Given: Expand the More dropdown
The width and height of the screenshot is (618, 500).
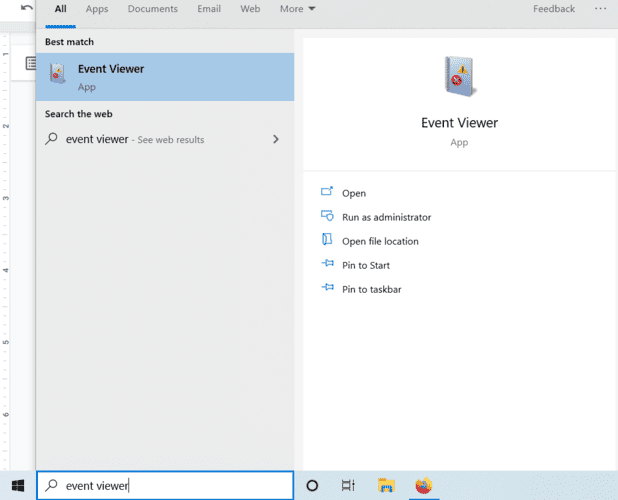Looking at the screenshot, I should [x=297, y=9].
